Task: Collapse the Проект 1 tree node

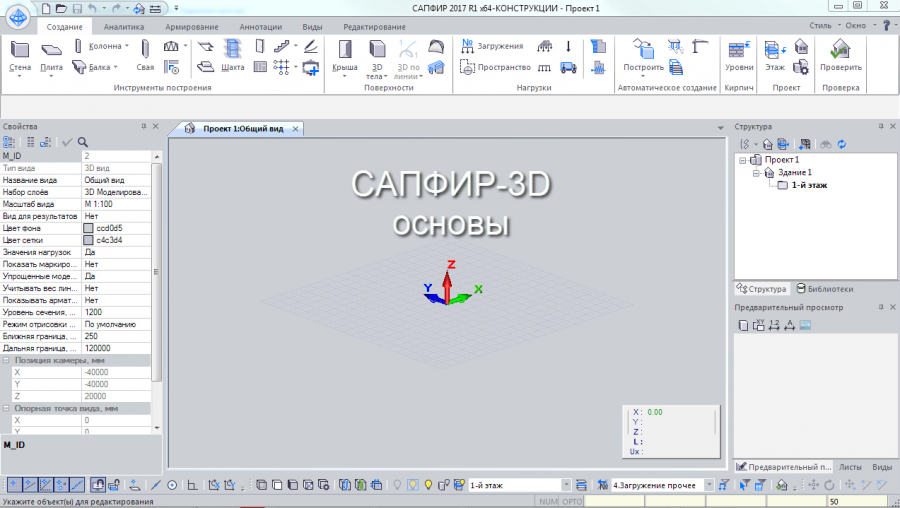Action: point(743,160)
